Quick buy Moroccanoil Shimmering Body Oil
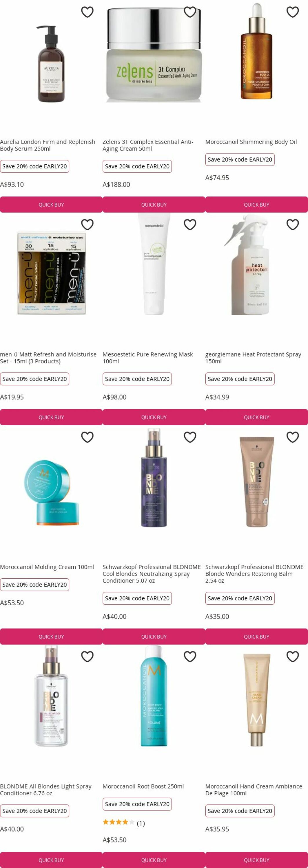The height and width of the screenshot is (868, 308). click(x=256, y=205)
